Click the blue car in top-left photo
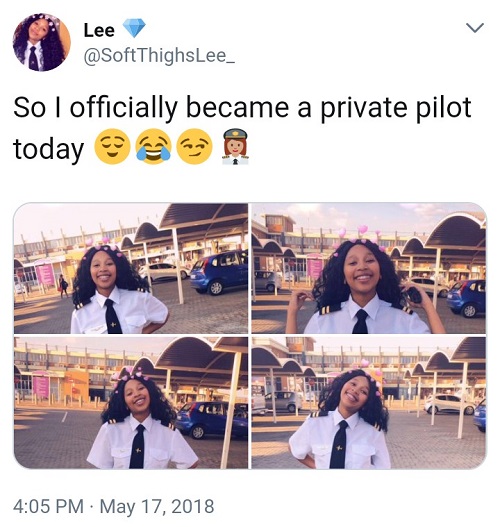Viewport: 500px width, 527px height. click(219, 272)
